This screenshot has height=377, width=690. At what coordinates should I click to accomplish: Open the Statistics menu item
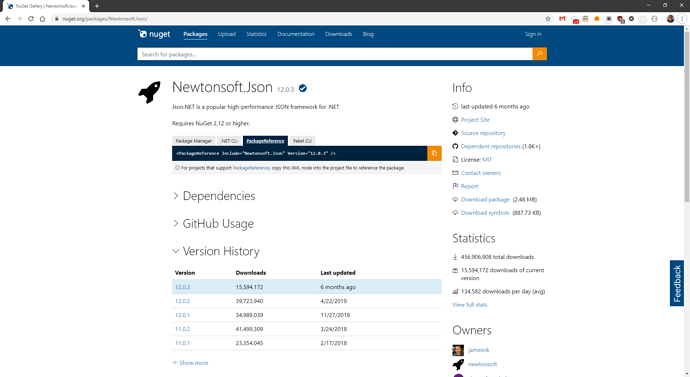pos(256,34)
